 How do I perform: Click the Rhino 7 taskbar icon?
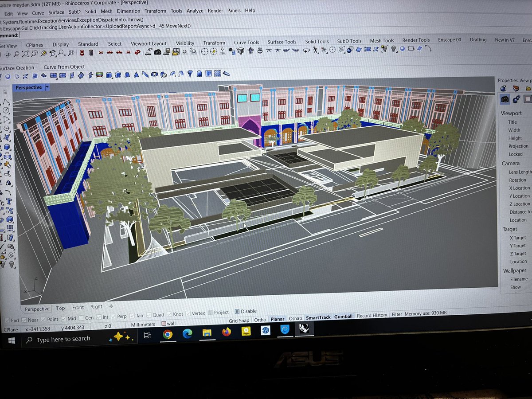point(305,329)
